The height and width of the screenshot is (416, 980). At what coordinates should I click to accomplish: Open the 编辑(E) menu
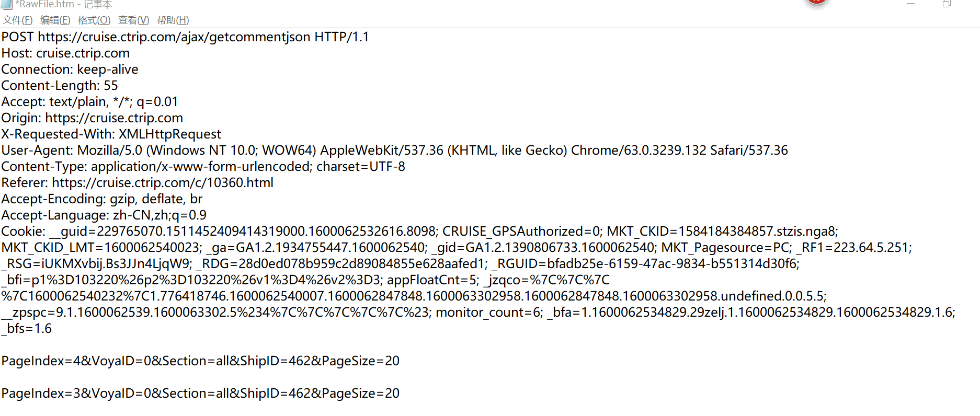(x=55, y=20)
